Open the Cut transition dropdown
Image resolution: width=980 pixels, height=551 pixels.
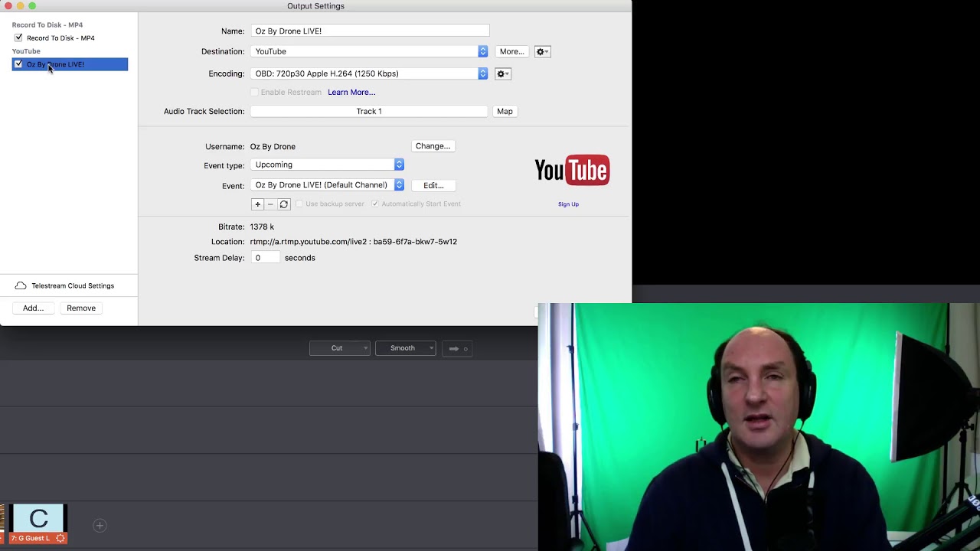340,348
